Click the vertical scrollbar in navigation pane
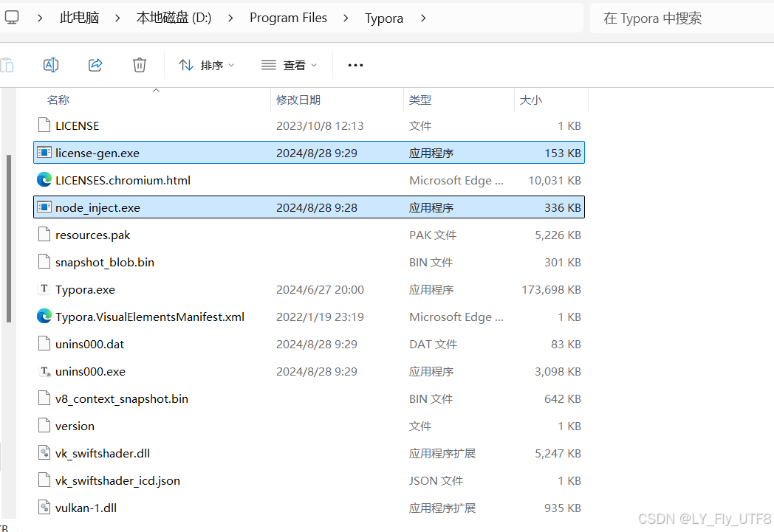Viewport: 774px width, 532px height. click(8, 238)
